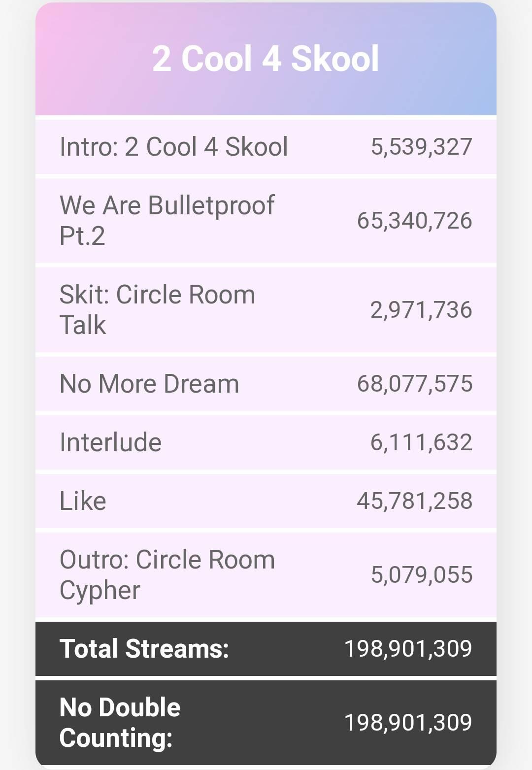532x770 pixels.
Task: Open the We Are Bulletproof Pt.2 track
Action: pyautogui.click(x=166, y=220)
